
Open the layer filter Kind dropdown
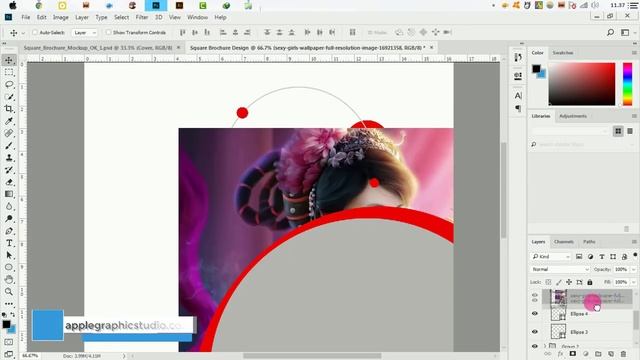click(551, 256)
